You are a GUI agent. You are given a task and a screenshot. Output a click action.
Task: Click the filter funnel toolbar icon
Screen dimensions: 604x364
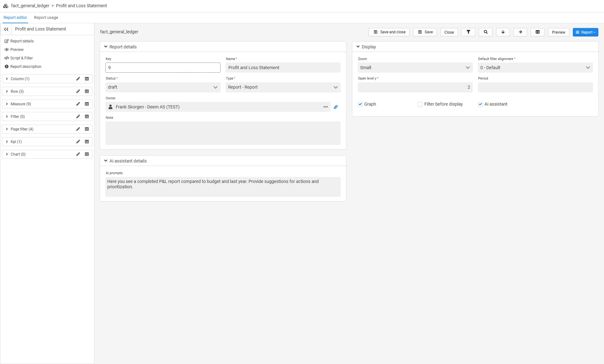[468, 32]
